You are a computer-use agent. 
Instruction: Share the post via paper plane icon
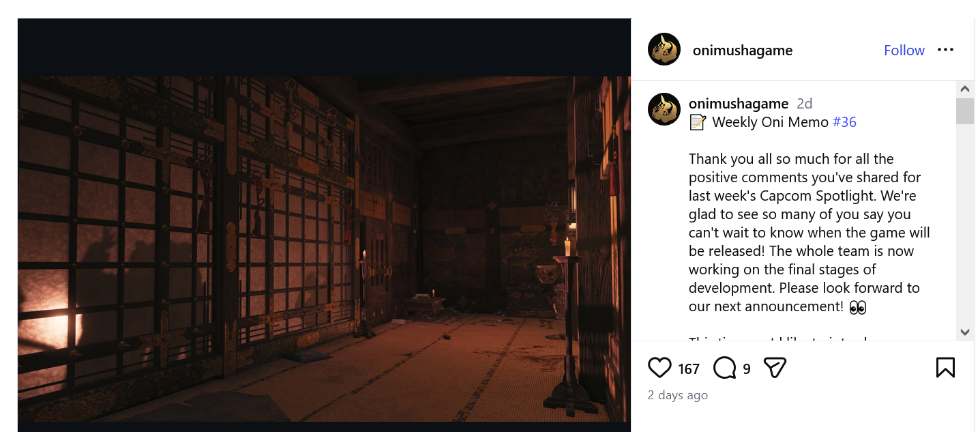tap(775, 368)
